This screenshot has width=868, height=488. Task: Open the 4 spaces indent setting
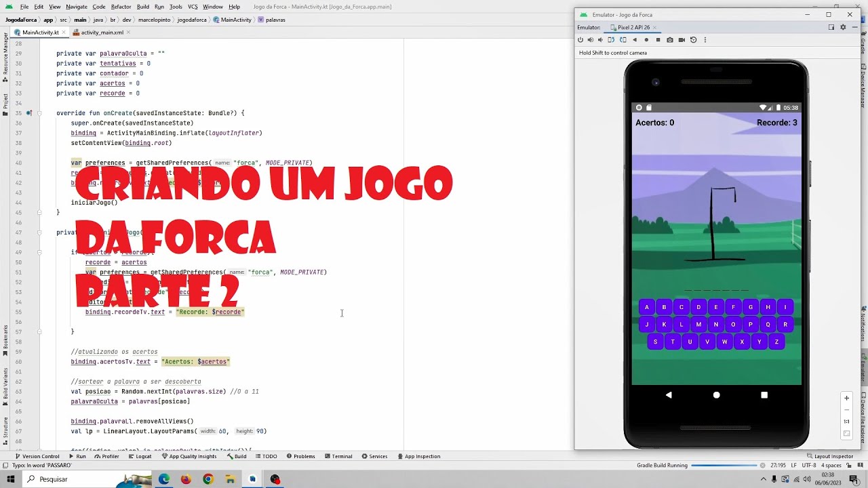coord(831,466)
